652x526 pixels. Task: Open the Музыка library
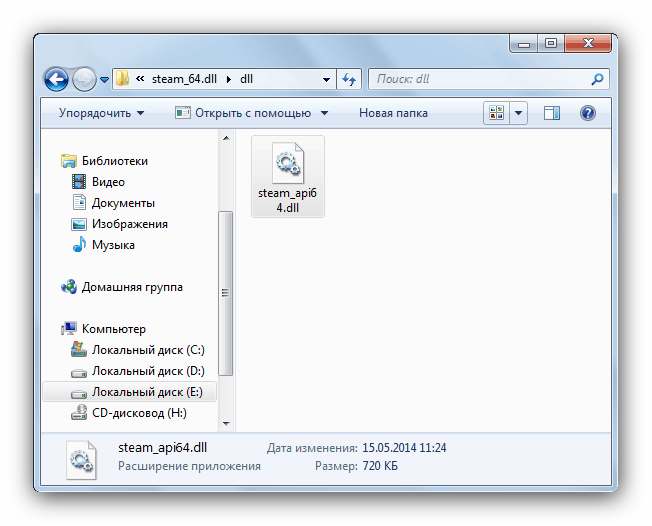113,245
